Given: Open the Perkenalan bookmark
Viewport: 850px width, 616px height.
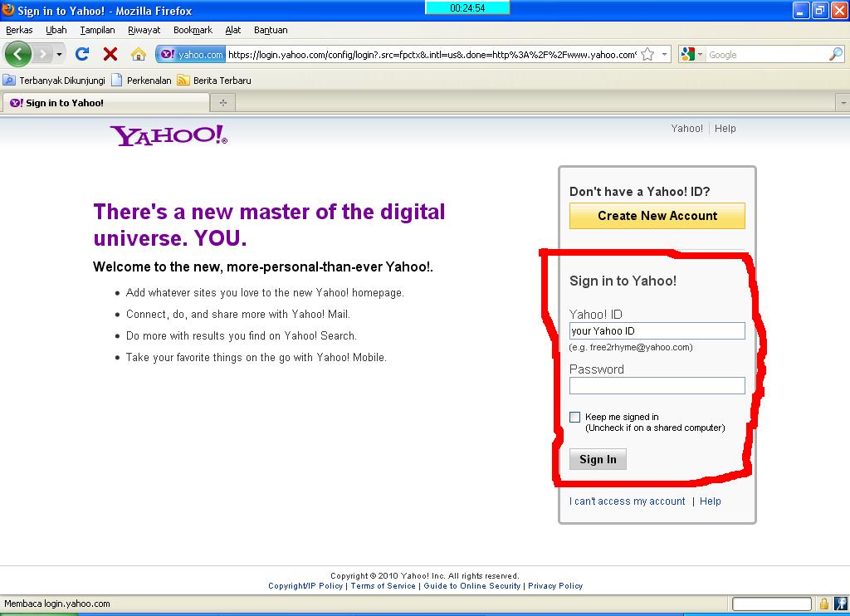Looking at the screenshot, I should (x=141, y=81).
